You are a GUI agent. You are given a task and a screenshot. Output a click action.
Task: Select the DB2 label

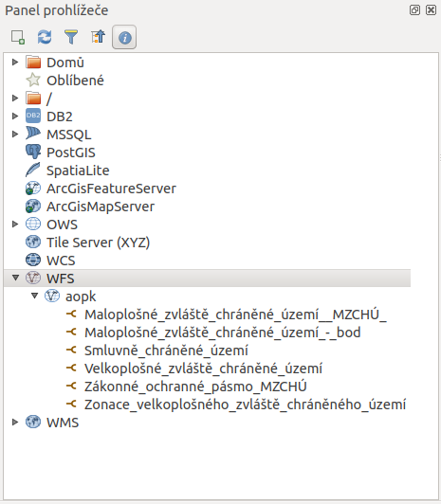pyautogui.click(x=60, y=117)
